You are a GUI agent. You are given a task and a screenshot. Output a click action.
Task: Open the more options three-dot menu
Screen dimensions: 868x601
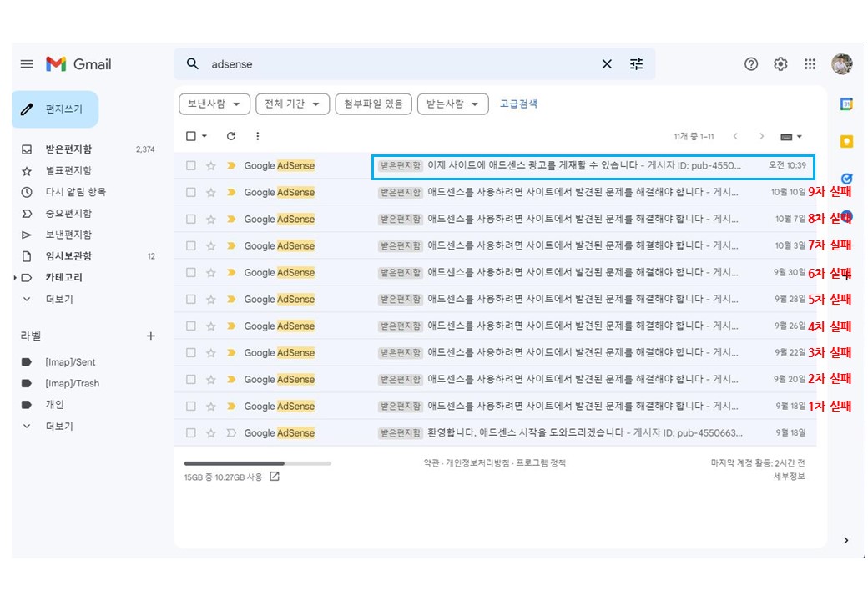[257, 136]
